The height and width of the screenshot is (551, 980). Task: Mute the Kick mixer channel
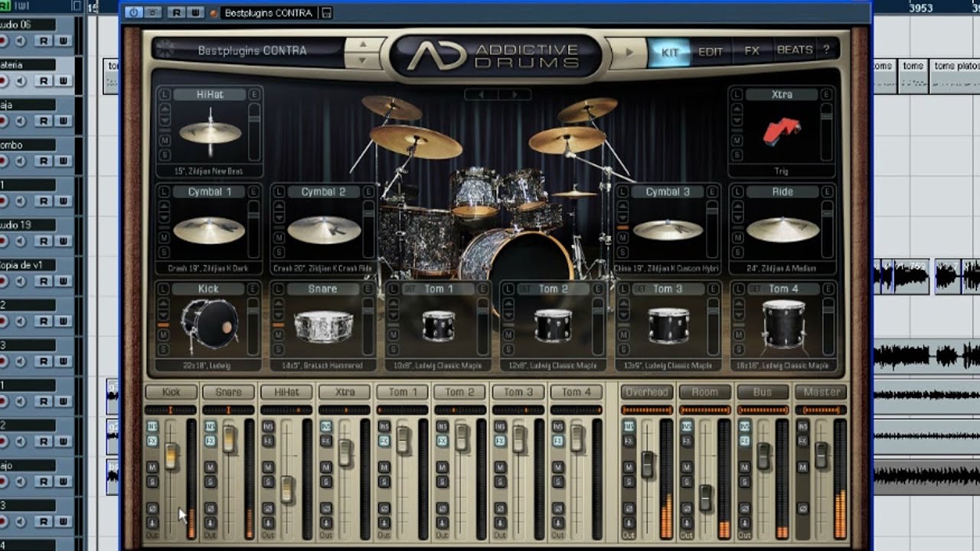coord(152,468)
